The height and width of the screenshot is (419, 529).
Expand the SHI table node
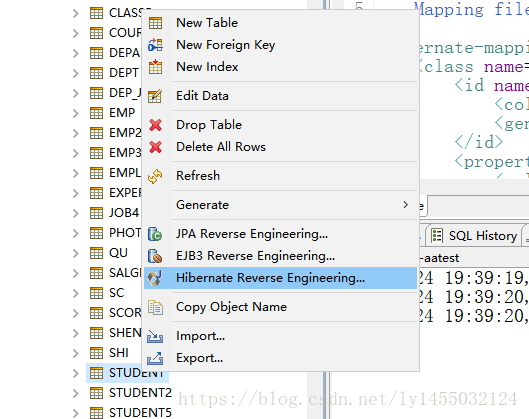(76, 353)
